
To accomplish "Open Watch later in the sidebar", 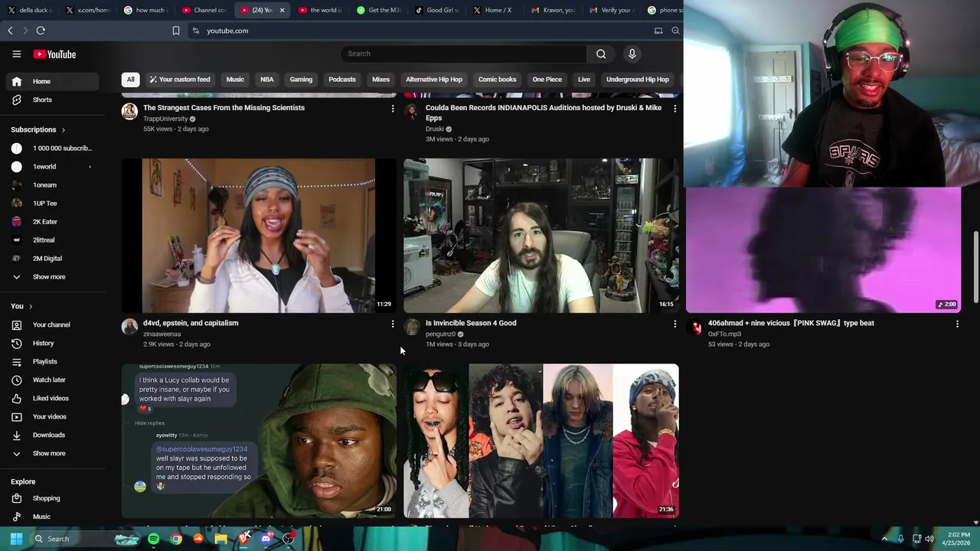I will pyautogui.click(x=50, y=380).
